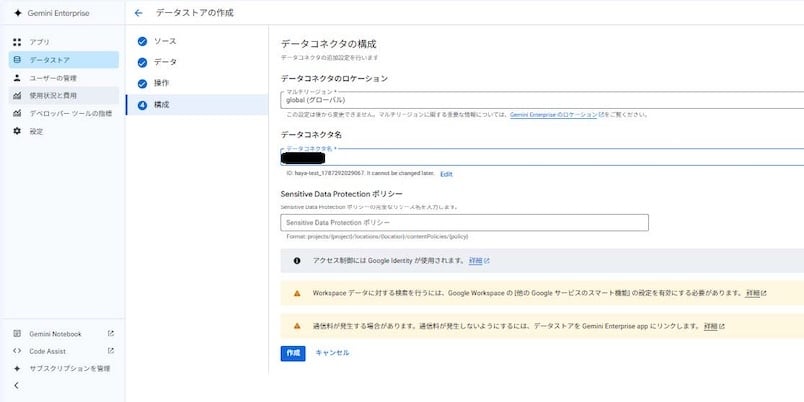Click the warning icon in 通信料 notice
The image size is (804, 402).
297,326
